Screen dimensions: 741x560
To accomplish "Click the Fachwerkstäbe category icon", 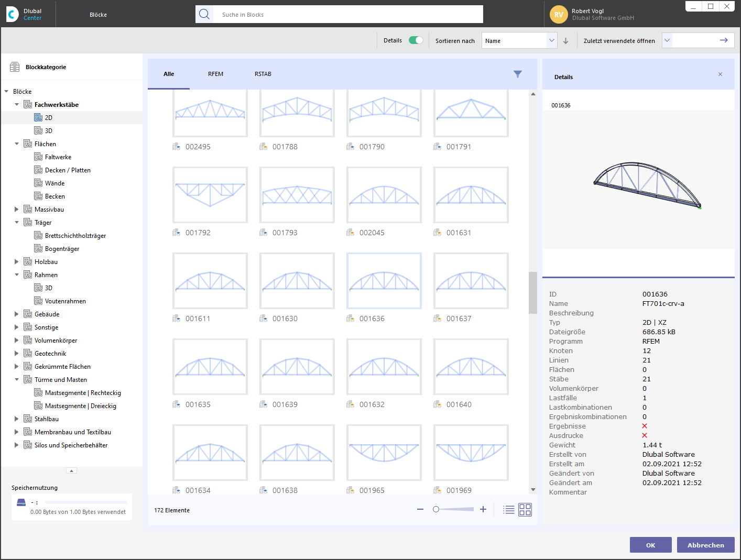I will (28, 105).
